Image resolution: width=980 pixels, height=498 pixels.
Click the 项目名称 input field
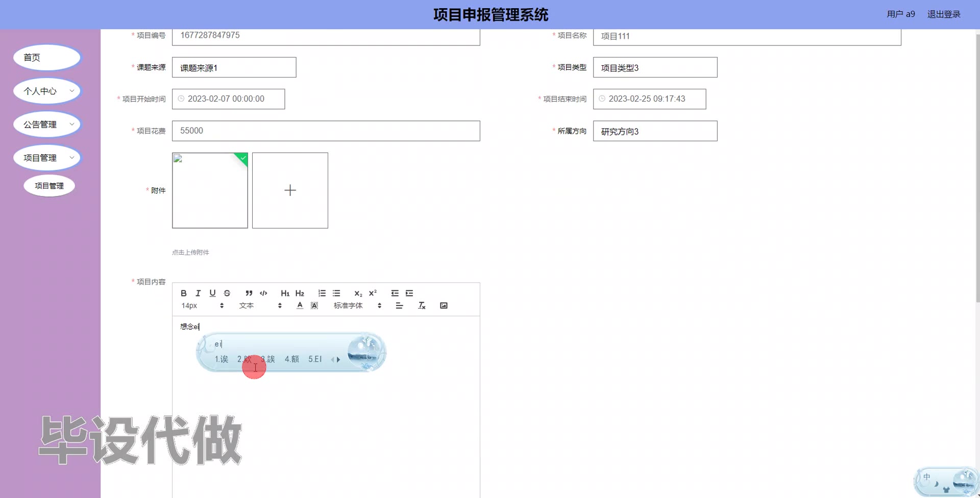click(747, 37)
